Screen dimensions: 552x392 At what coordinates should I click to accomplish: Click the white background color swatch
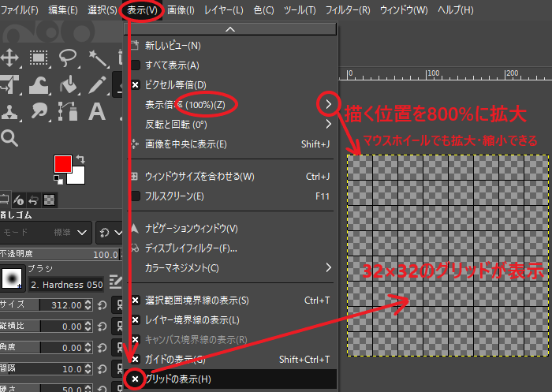(78, 177)
